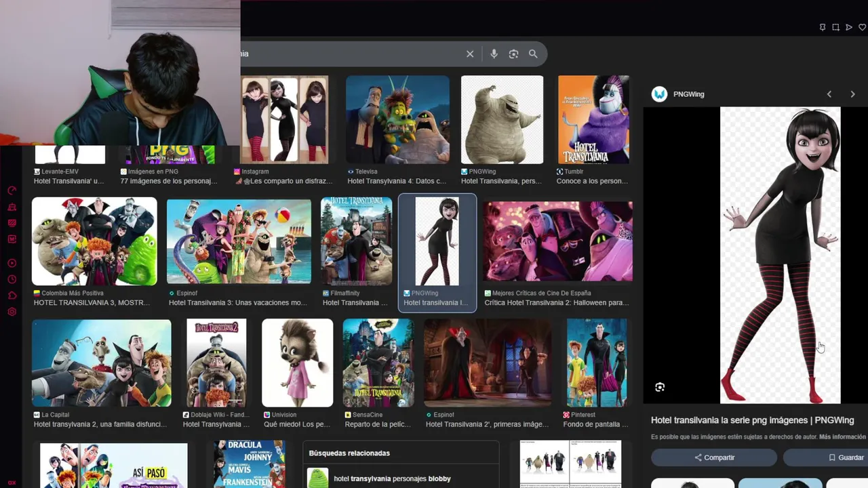Image resolution: width=868 pixels, height=488 pixels.
Task: Click caption 'Hotel transylvania 2, una familia disfunci...'
Action: (100, 424)
